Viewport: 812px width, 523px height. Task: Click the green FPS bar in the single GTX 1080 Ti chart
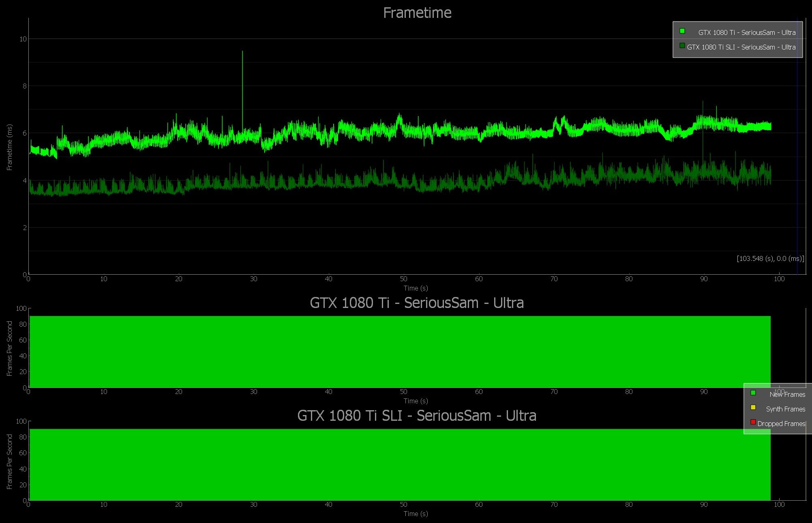point(400,352)
